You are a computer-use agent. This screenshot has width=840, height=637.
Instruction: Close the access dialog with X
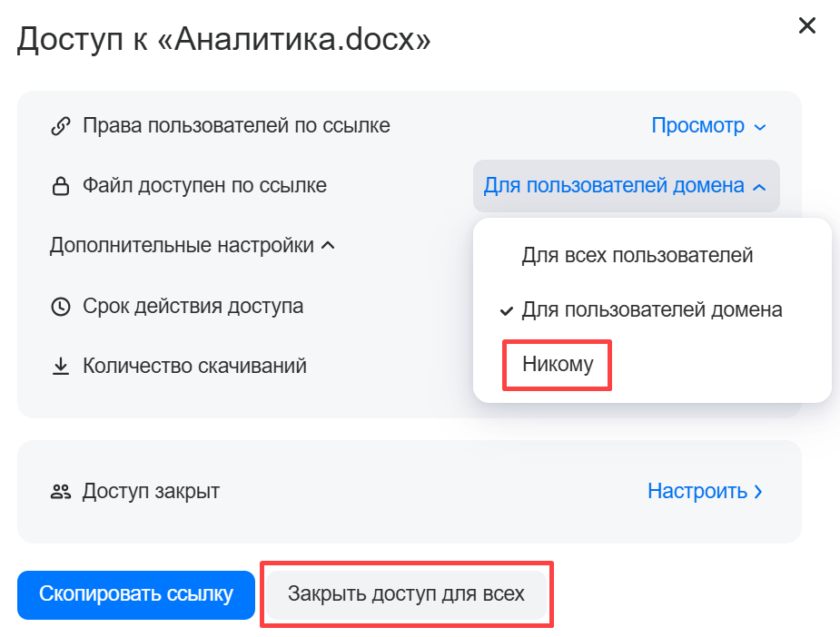(806, 25)
